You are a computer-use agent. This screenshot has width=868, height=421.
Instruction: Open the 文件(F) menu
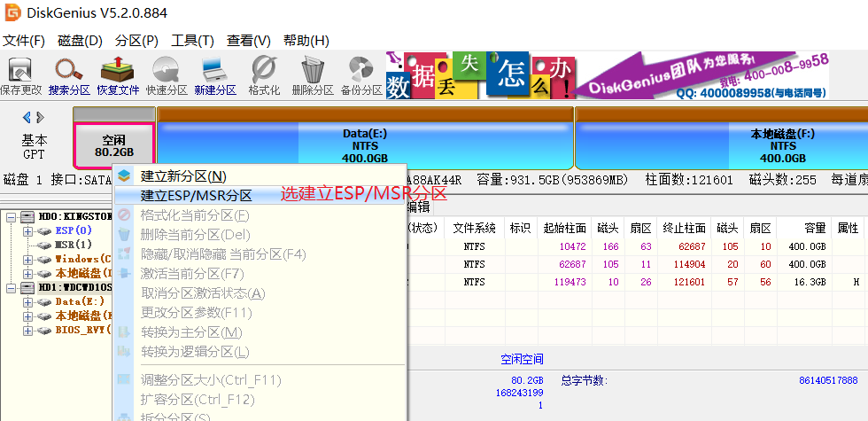point(24,41)
